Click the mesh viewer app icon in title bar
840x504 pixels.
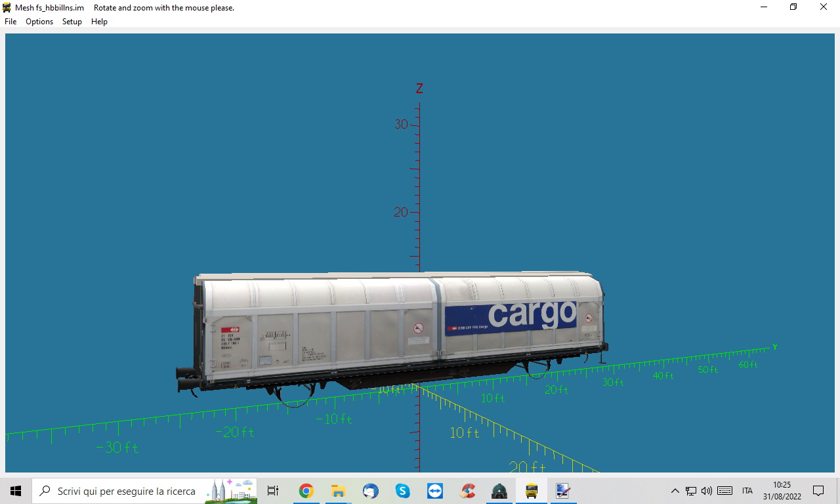(x=7, y=7)
